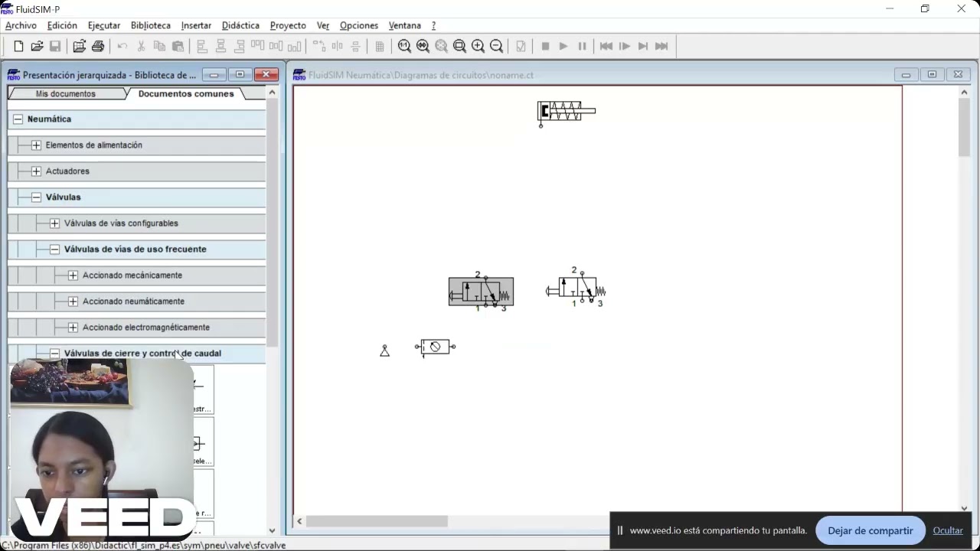Image resolution: width=980 pixels, height=551 pixels.
Task: Collapse the Neumática tree node
Action: 18,119
